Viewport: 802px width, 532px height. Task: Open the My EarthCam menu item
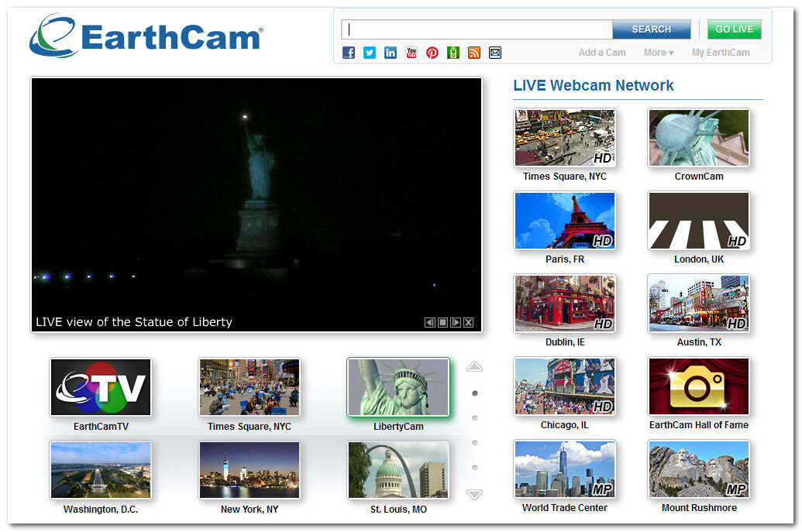tap(721, 53)
